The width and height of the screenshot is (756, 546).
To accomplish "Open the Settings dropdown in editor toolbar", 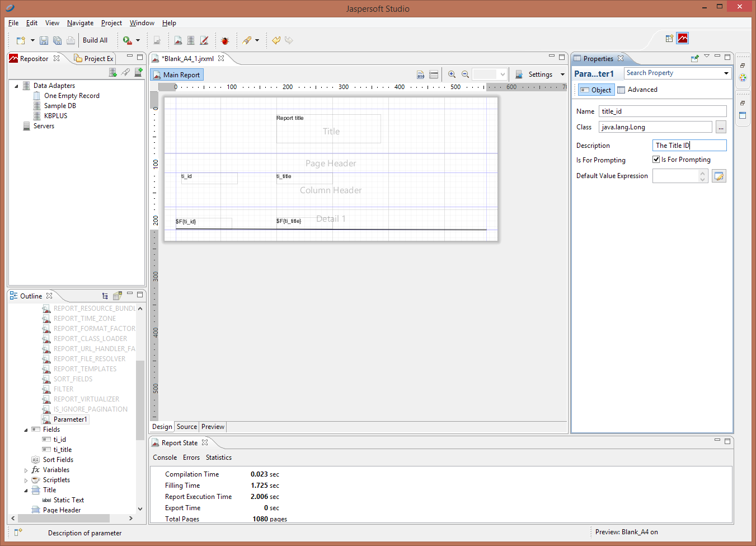I will pos(562,74).
